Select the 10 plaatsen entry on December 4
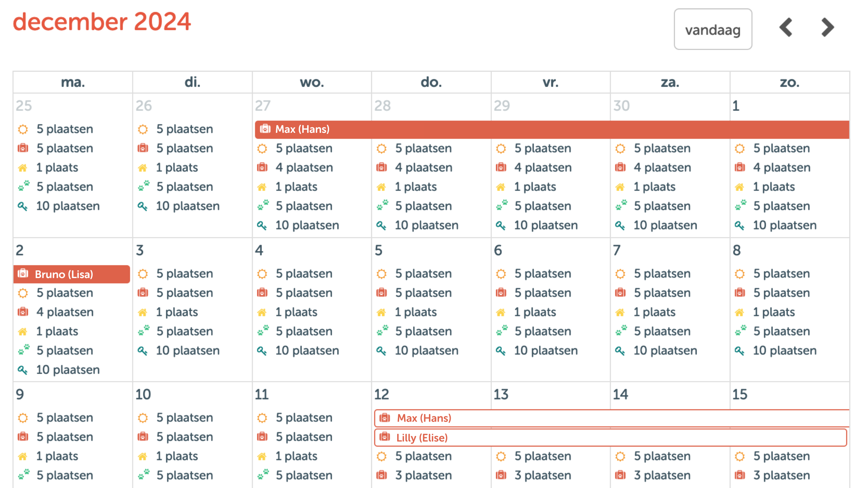 [x=307, y=351]
